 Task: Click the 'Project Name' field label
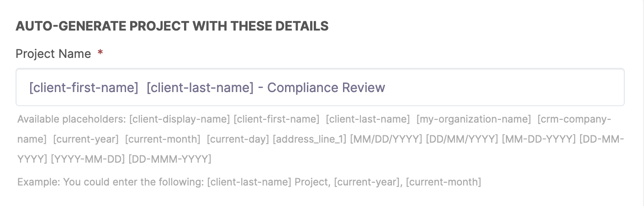click(x=53, y=54)
